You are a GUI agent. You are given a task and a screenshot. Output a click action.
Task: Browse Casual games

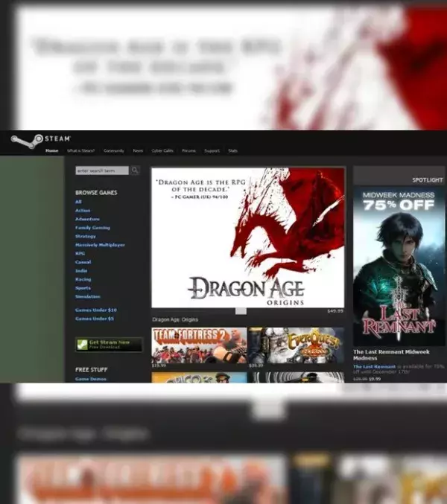[83, 262]
